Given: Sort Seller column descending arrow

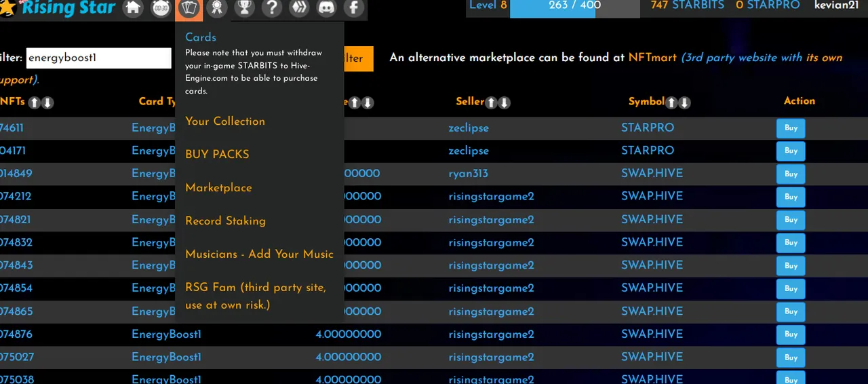Looking at the screenshot, I should 504,102.
